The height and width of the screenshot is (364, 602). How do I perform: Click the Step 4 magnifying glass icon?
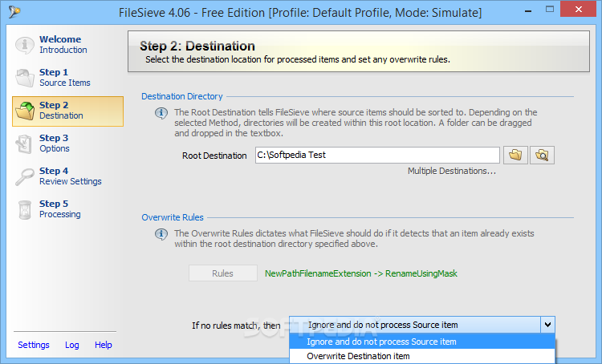pos(25,176)
